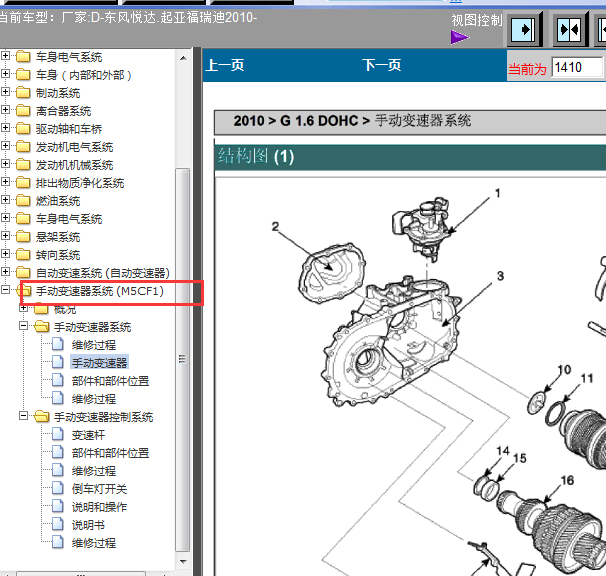The height and width of the screenshot is (576, 606).
Task: Click the 结构图 (1) heading
Action: click(x=256, y=157)
